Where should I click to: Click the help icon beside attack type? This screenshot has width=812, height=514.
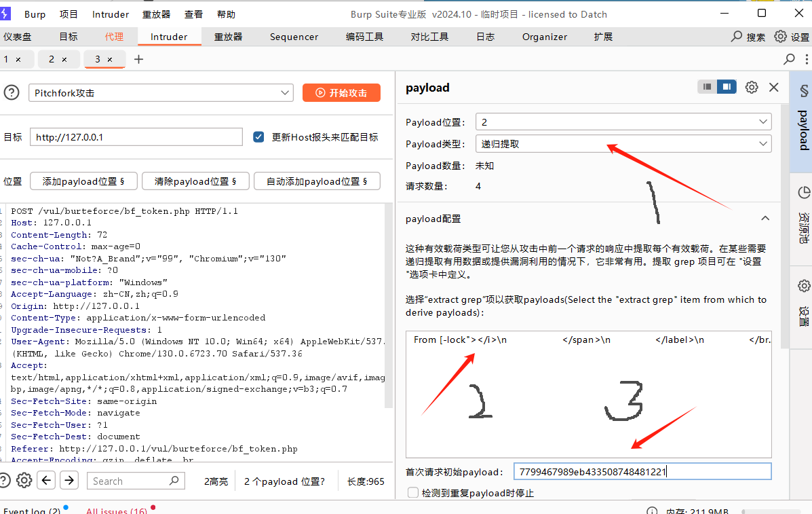[x=12, y=93]
